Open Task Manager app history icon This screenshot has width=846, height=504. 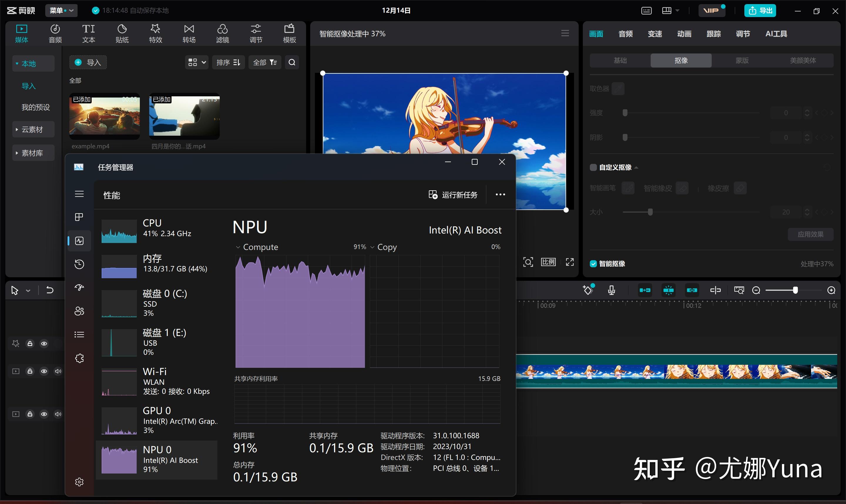pos(79,264)
